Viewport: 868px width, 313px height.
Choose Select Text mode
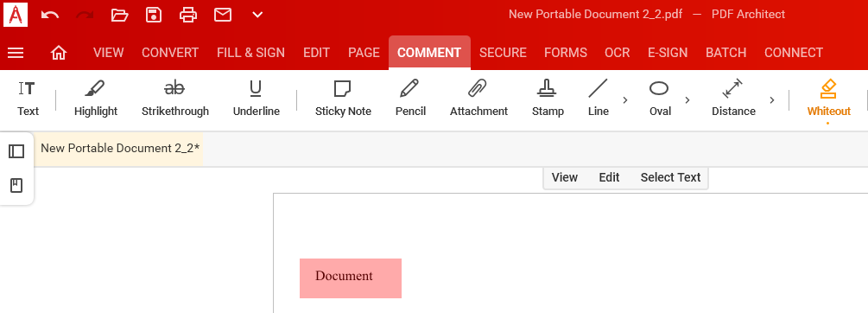670,177
